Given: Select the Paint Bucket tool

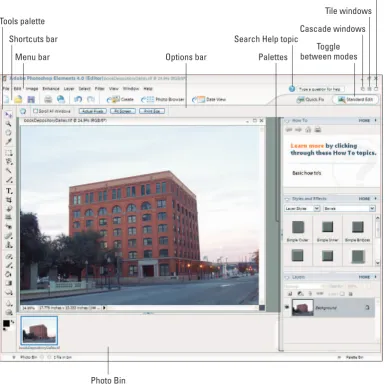Looking at the screenshot, I should [9, 274].
